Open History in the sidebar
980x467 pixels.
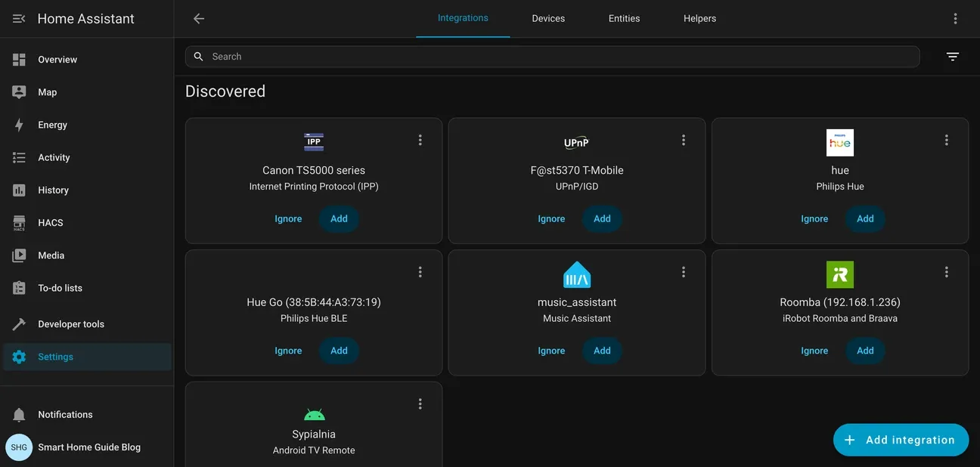[87, 190]
